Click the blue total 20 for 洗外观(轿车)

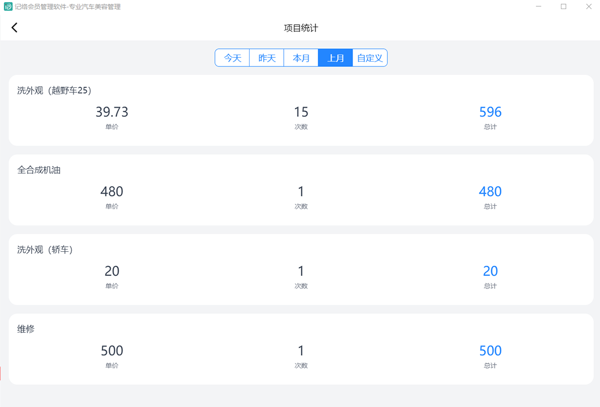(x=490, y=271)
